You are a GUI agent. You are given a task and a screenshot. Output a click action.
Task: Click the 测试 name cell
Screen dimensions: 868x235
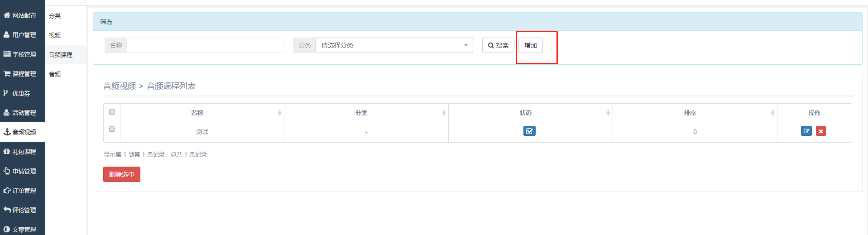tap(202, 132)
